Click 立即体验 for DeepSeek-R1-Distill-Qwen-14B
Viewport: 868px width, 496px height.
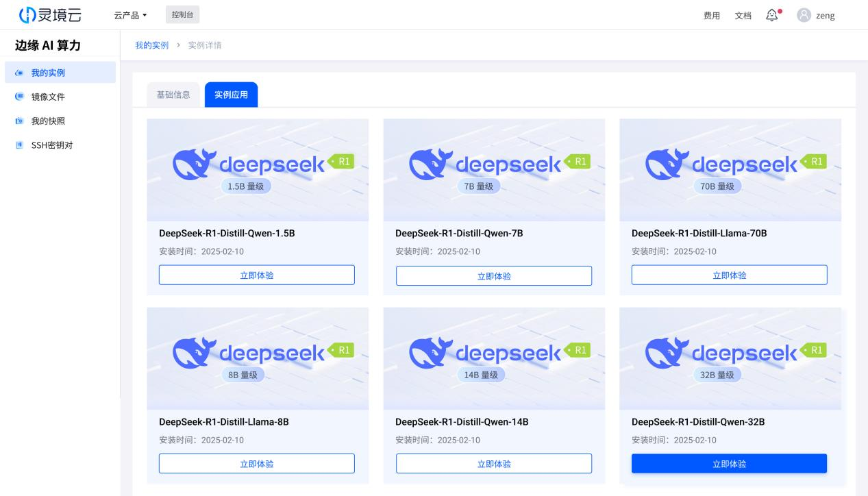tap(494, 463)
